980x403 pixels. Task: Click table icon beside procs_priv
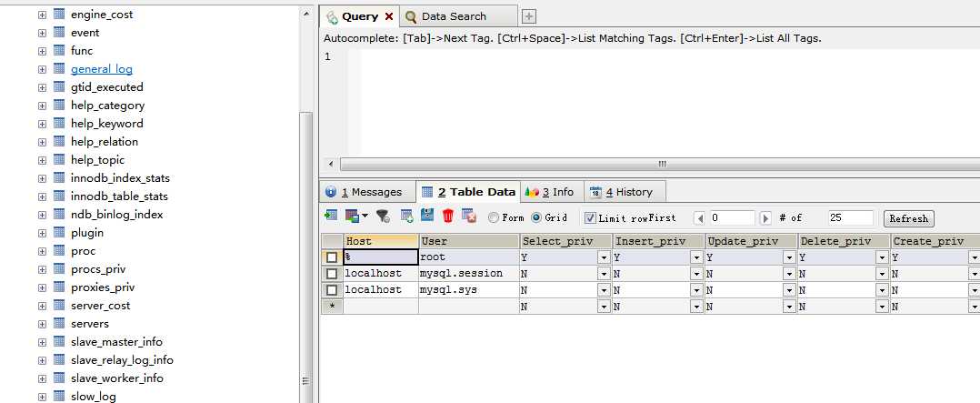pyautogui.click(x=59, y=268)
